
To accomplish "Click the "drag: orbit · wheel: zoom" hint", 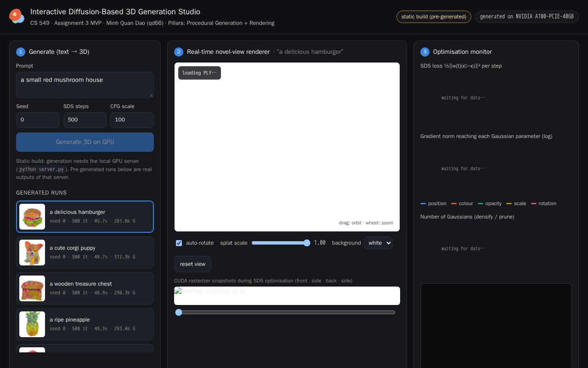I will [366, 223].
